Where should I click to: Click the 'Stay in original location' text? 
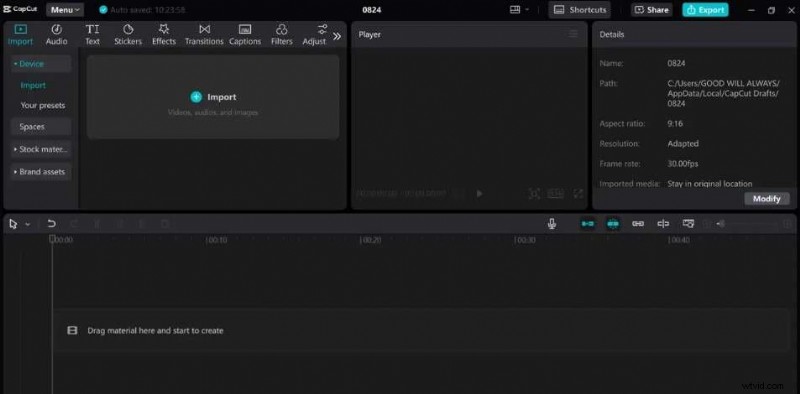(x=710, y=184)
